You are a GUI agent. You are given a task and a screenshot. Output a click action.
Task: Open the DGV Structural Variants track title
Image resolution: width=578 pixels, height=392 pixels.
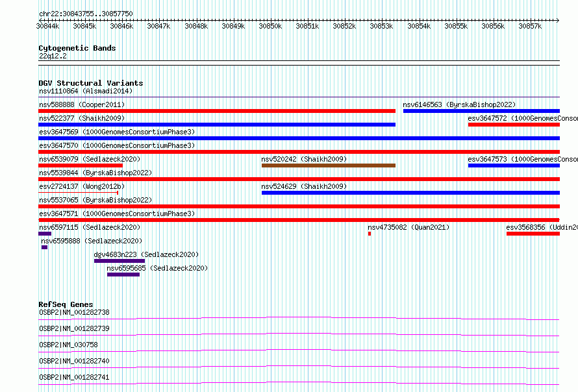coord(91,83)
